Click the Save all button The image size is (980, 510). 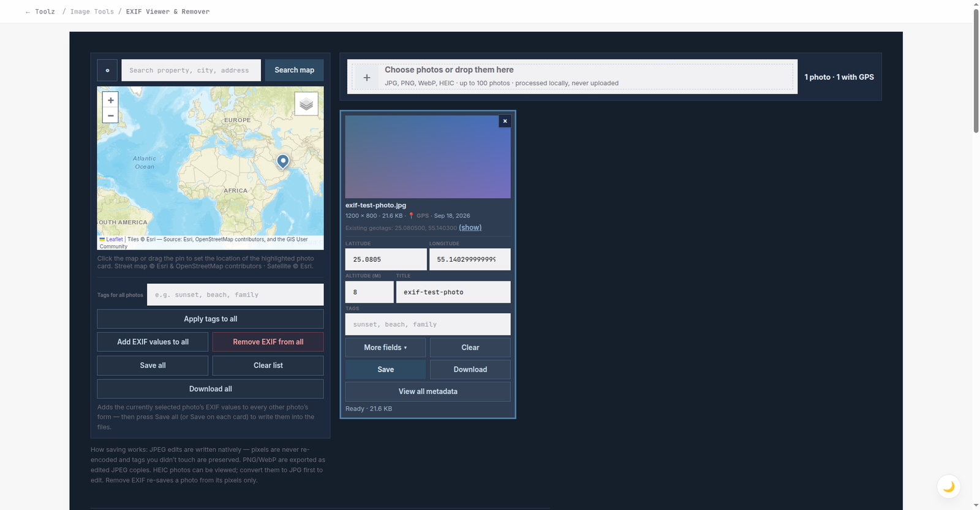tap(153, 365)
